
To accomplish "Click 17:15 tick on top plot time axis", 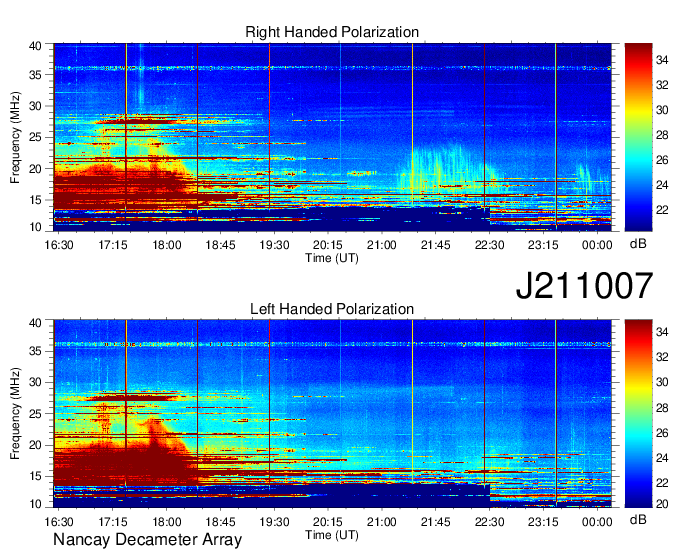I will point(113,245).
